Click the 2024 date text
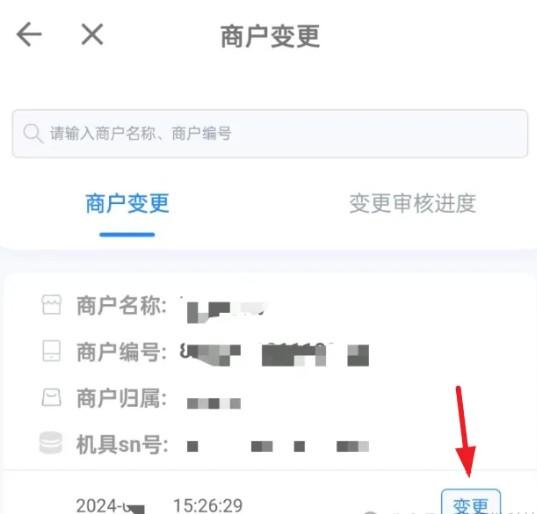This screenshot has height=514, width=537. [110, 506]
